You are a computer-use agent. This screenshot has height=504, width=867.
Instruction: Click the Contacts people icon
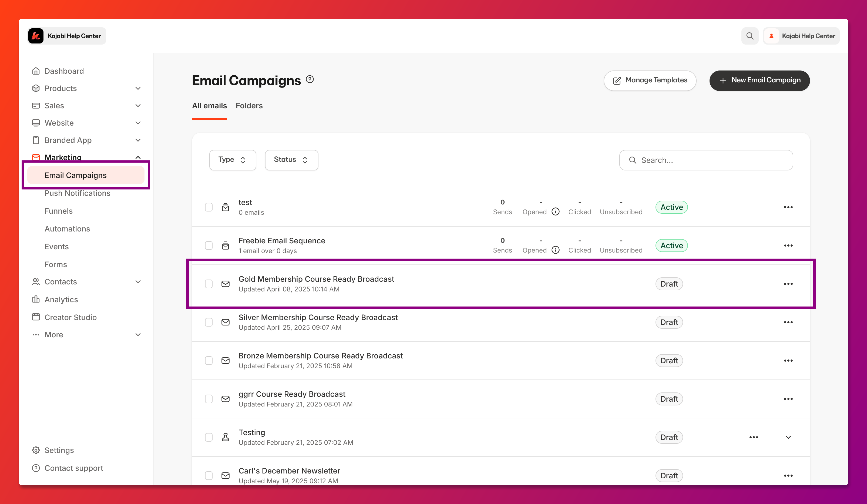tap(36, 282)
